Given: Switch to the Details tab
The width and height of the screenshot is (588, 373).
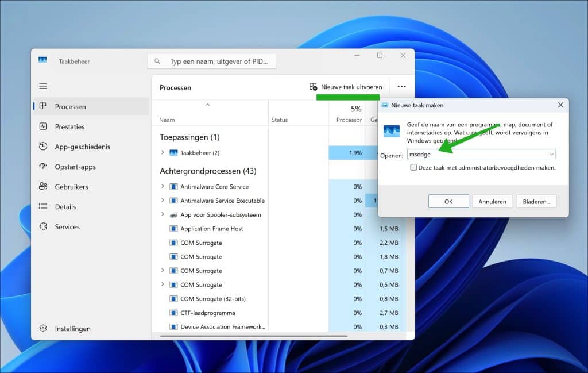Looking at the screenshot, I should 91,206.
